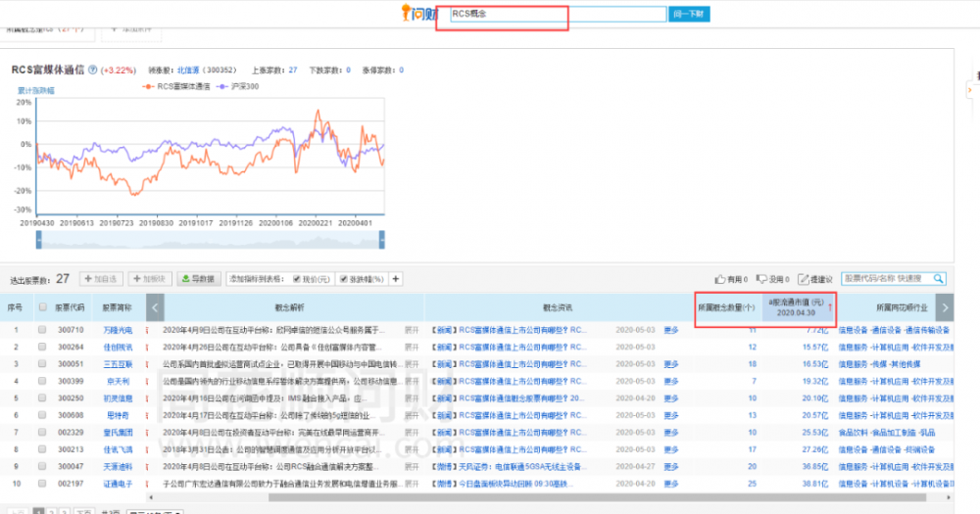Click the right arrow to scroll table columns
The image size is (980, 514).
(945, 307)
